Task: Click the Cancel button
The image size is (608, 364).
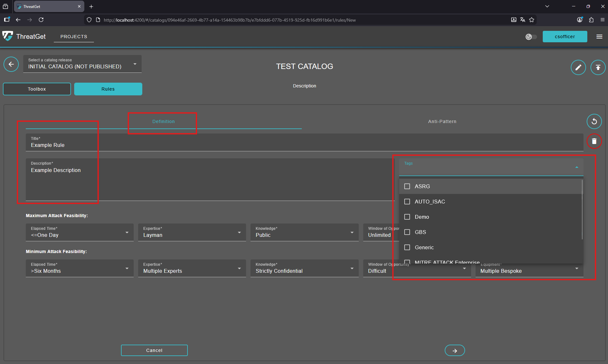Action: tap(154, 350)
